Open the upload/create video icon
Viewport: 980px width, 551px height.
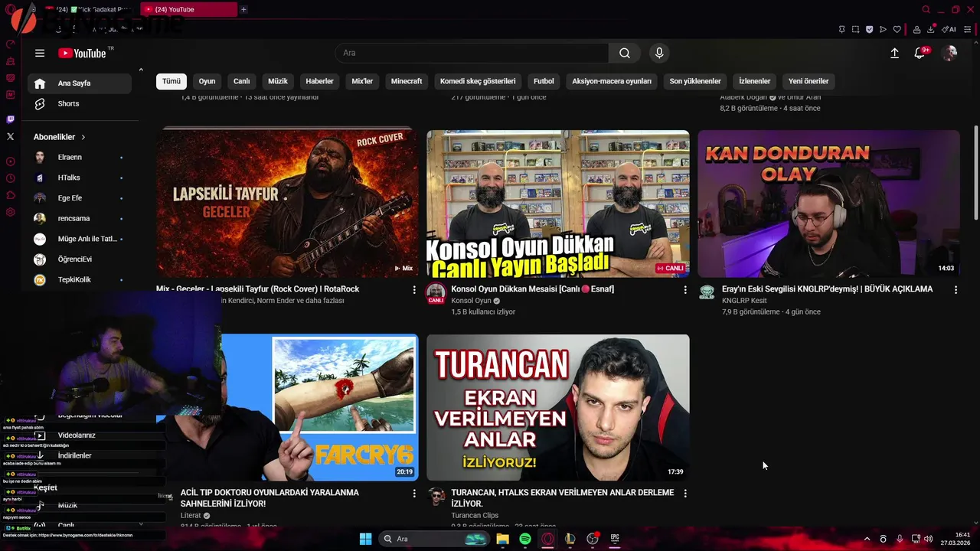894,53
